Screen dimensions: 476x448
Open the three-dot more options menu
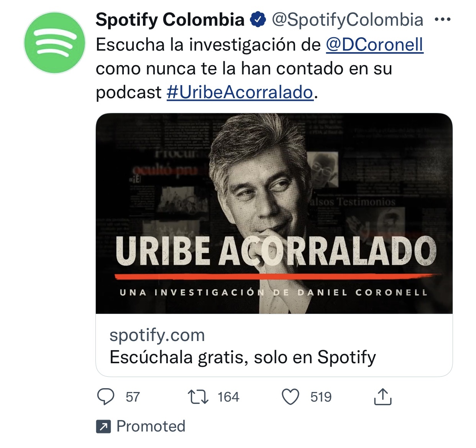coord(443,20)
